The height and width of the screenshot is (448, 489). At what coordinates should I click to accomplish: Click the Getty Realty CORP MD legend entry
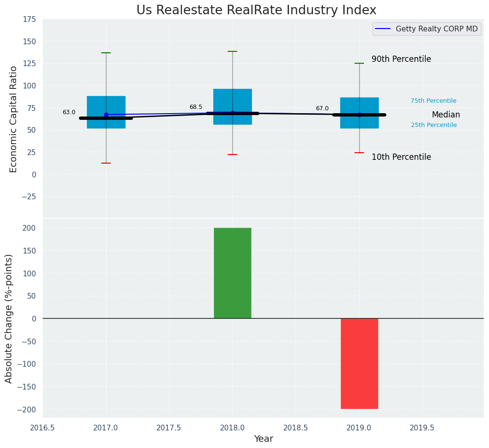[x=436, y=29]
